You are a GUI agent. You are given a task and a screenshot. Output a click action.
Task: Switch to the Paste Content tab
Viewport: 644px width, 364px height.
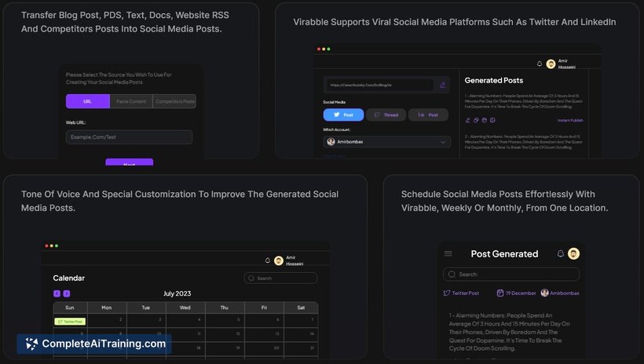pyautogui.click(x=131, y=101)
